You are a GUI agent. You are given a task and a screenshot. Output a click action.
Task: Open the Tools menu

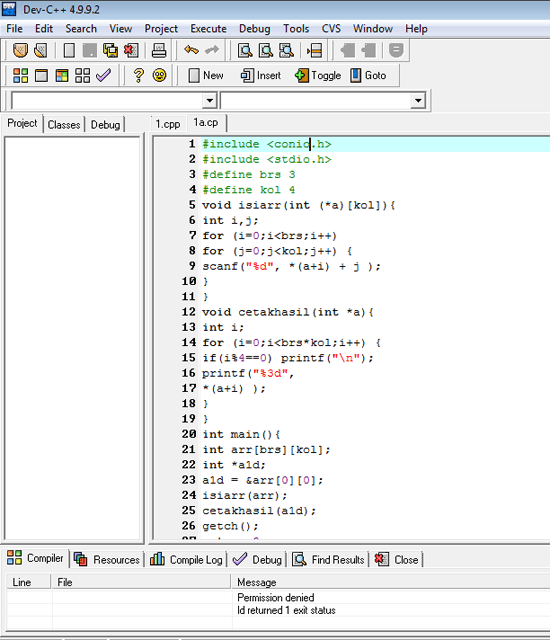296,29
